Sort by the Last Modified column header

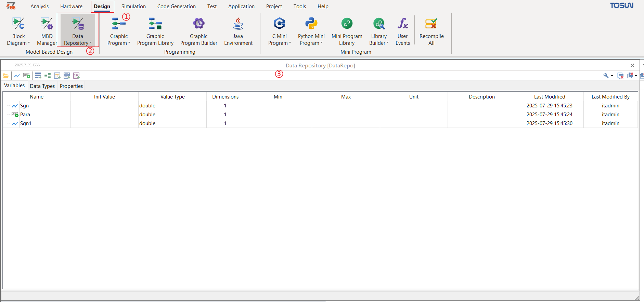[550, 97]
